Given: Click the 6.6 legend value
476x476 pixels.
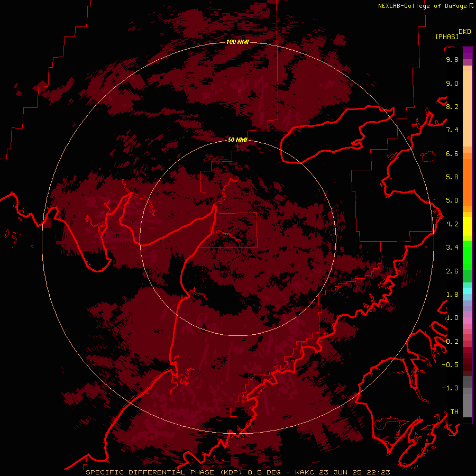Looking at the screenshot, I should coord(452,154).
